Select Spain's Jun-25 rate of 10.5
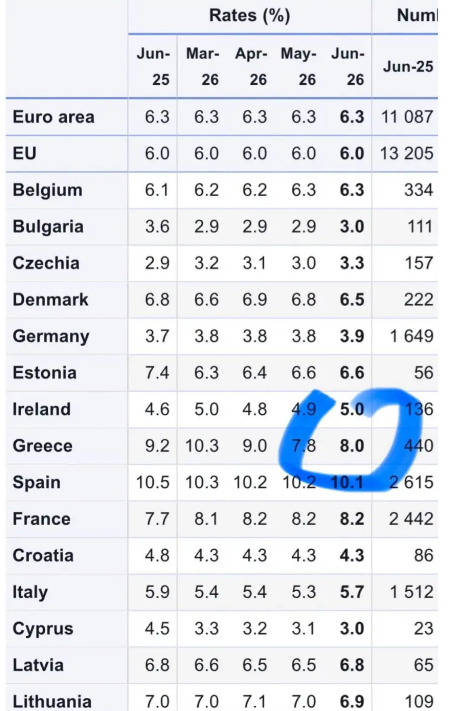450x711 pixels. click(153, 482)
